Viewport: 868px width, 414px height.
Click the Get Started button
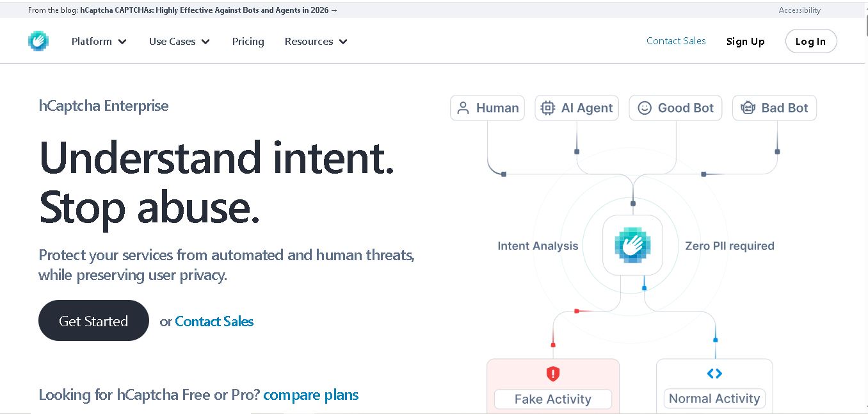pyautogui.click(x=93, y=320)
